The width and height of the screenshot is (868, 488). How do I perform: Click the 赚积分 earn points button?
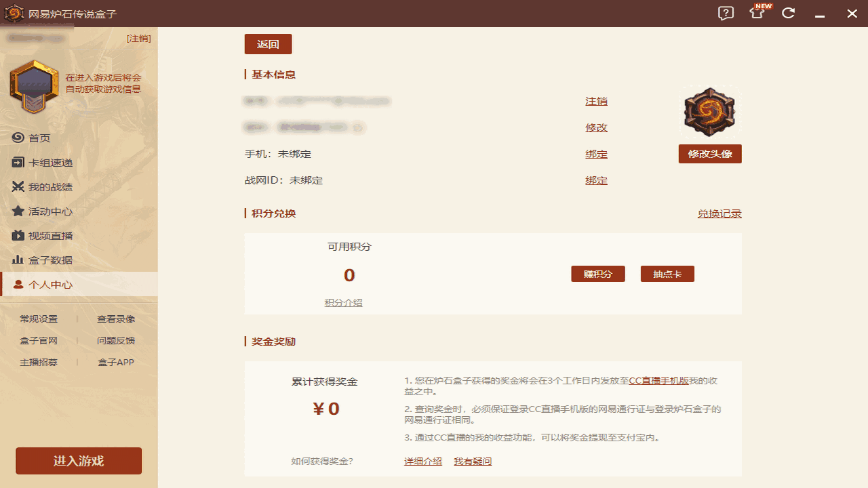point(597,273)
